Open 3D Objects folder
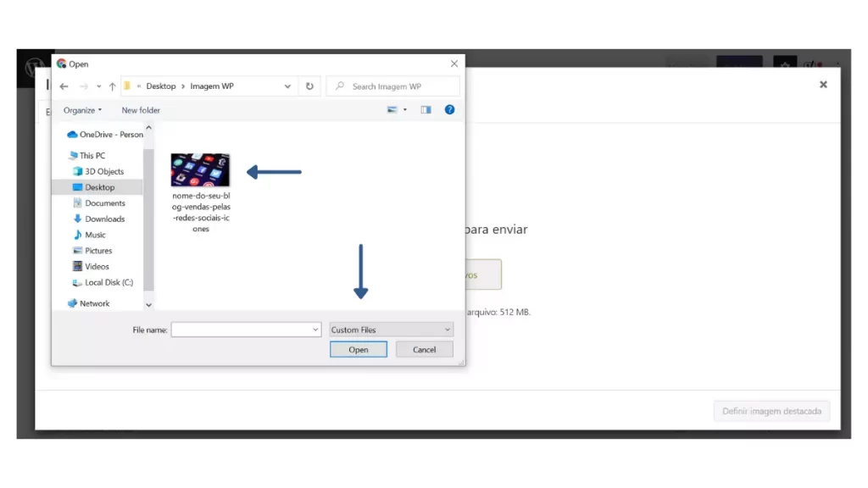Screen dimensions: 868x488 pyautogui.click(x=98, y=171)
